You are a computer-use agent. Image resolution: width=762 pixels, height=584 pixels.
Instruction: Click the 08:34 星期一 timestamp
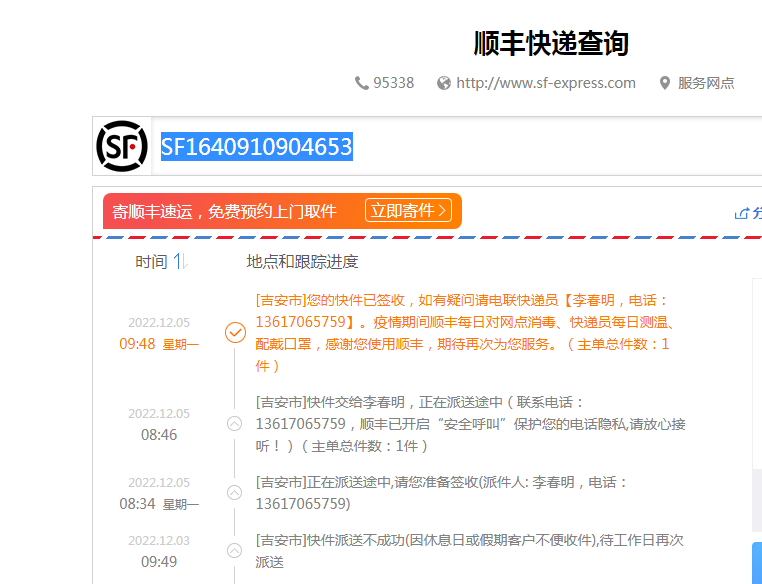(159, 504)
